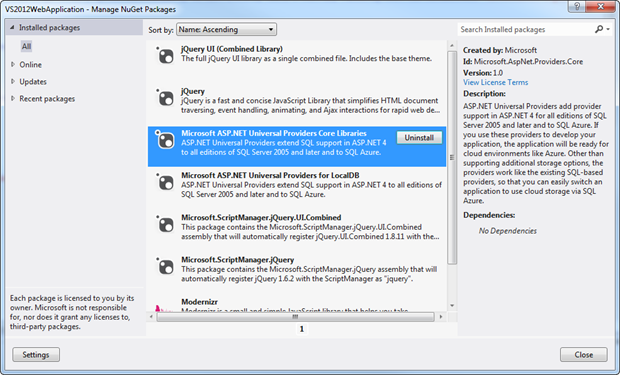620x375 pixels.
Task: Click the Universal Providers for LocalDB package icon
Action: coord(166,182)
